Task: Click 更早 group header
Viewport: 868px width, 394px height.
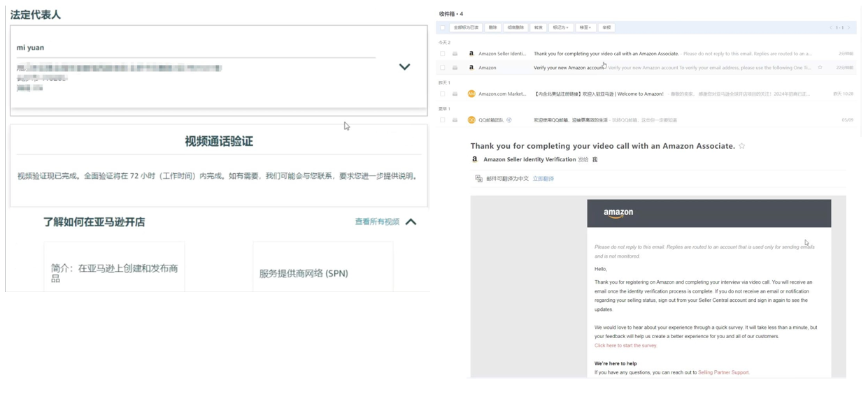Action: (443, 109)
